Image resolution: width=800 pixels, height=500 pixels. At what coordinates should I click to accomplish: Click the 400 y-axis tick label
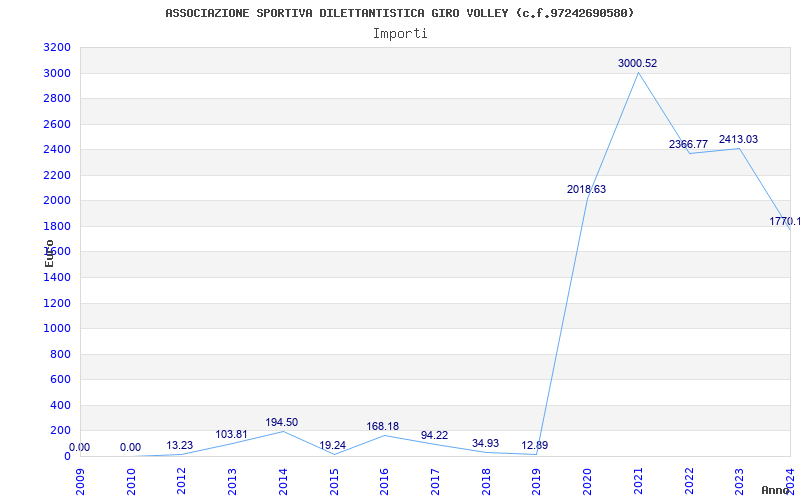tap(61, 406)
